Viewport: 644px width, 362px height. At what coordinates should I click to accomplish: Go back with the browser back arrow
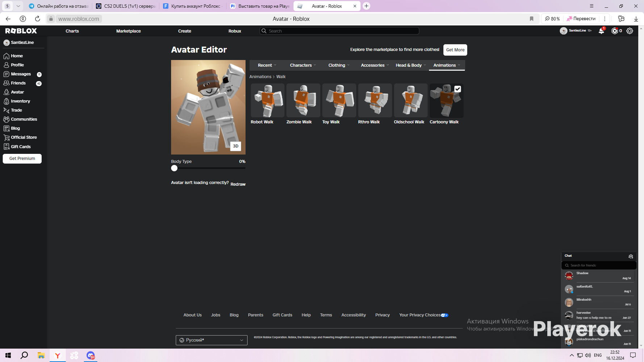click(8, 19)
